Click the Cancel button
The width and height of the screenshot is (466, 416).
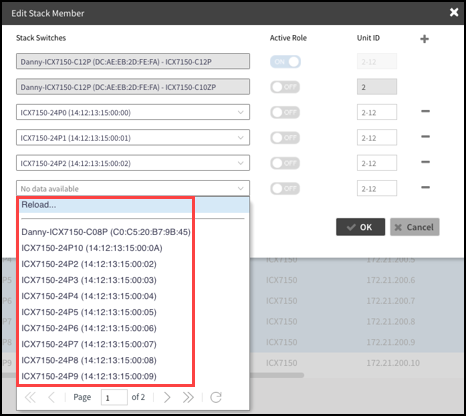(415, 227)
